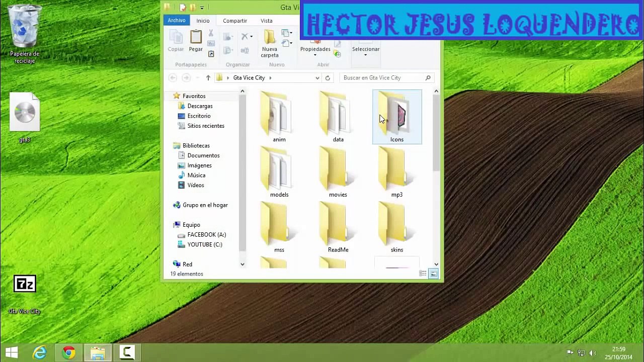This screenshot has width=644, height=362.
Task: Open the Windows Start button
Action: point(12,352)
